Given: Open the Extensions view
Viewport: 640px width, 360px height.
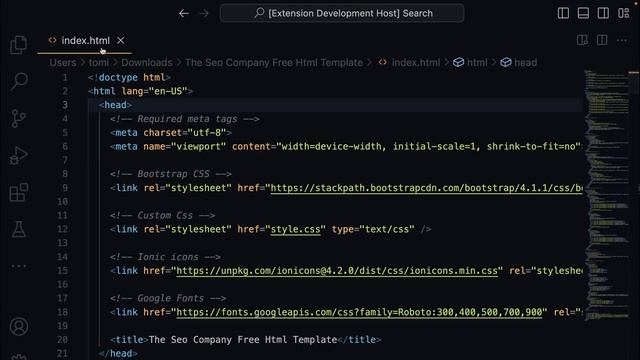Looking at the screenshot, I should click(x=19, y=192).
